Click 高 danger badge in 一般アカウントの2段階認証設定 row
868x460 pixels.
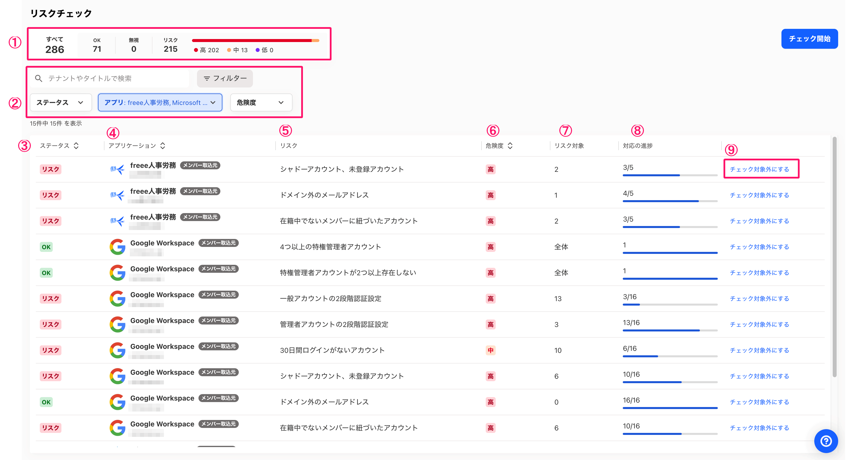tap(490, 298)
